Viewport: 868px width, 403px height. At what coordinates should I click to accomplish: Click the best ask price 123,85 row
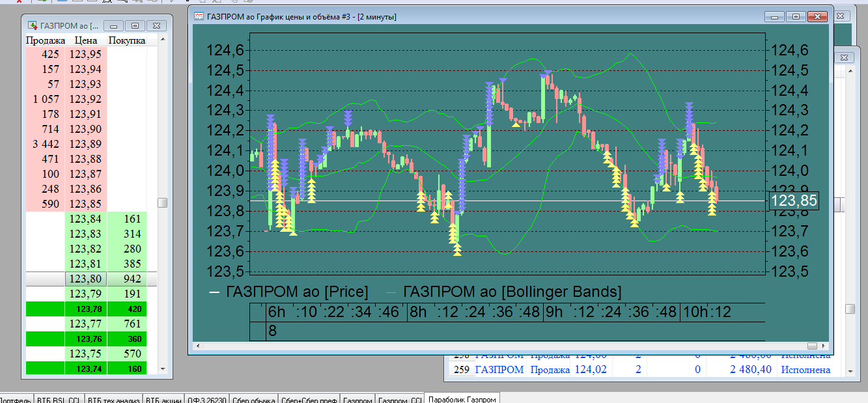click(x=85, y=204)
